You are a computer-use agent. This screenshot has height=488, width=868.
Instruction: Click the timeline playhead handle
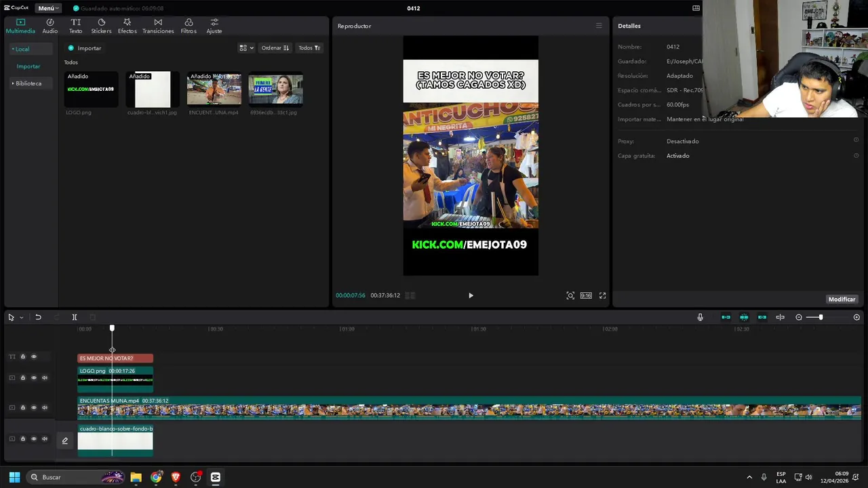[x=112, y=329]
